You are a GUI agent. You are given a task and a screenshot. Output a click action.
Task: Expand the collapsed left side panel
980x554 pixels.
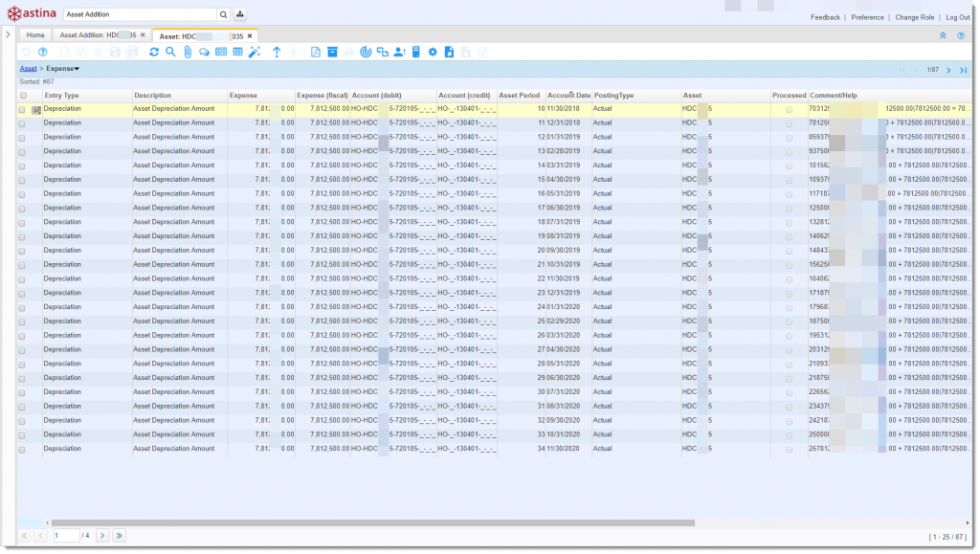(x=8, y=35)
